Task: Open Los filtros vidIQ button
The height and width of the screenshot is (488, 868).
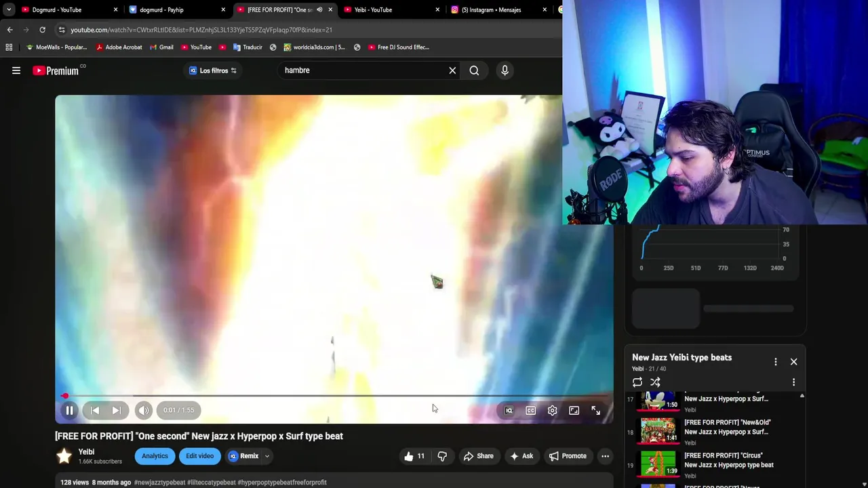Action: tap(212, 70)
